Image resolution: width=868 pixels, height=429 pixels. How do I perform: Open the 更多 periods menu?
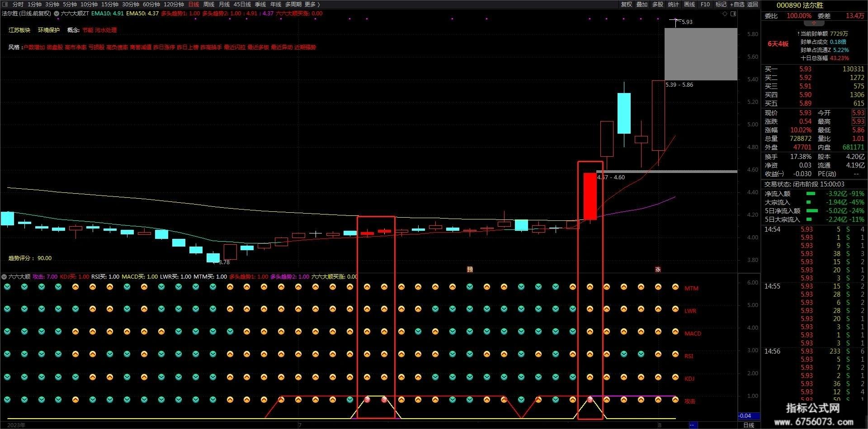(312, 4)
